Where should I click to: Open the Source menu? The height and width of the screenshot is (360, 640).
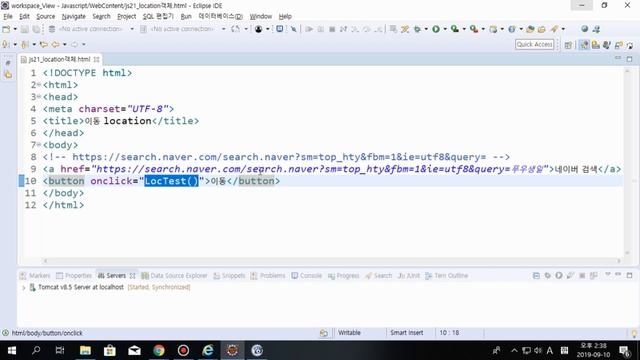coord(45,16)
